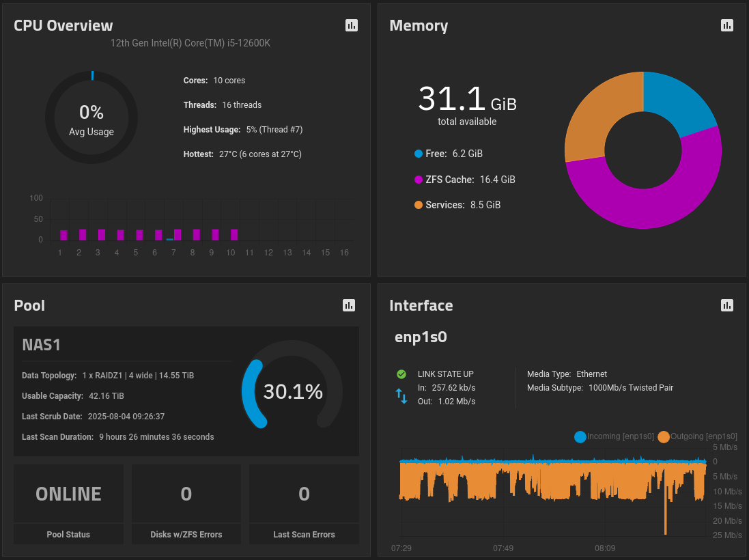Image resolution: width=749 pixels, height=560 pixels.
Task: Click the Memory heading
Action: [x=419, y=26]
